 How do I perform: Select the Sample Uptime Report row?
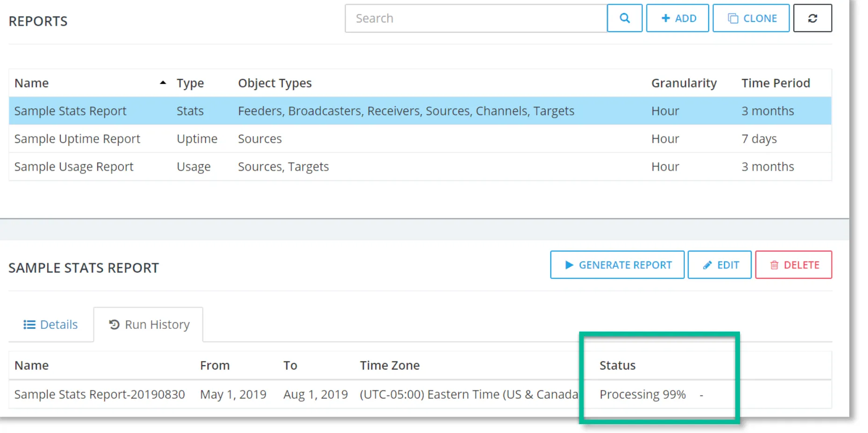tap(420, 139)
